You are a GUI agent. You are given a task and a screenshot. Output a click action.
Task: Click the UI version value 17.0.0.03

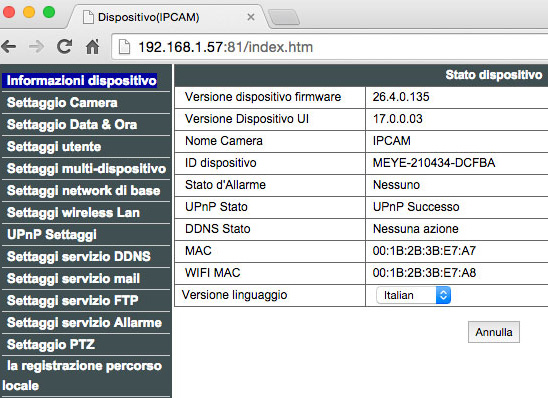click(x=398, y=119)
